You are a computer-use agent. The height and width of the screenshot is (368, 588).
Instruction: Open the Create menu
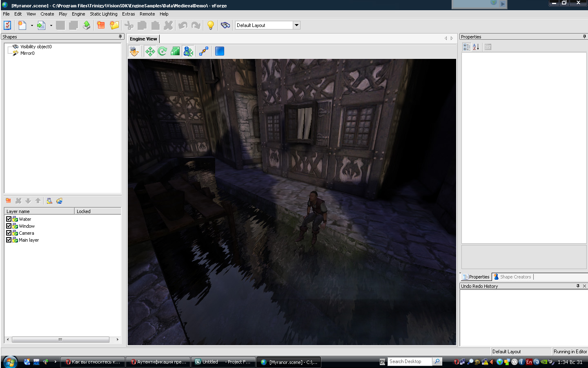click(47, 14)
